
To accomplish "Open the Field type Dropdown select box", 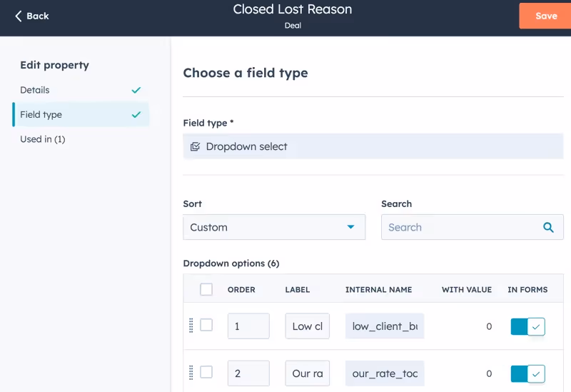I will [x=373, y=146].
